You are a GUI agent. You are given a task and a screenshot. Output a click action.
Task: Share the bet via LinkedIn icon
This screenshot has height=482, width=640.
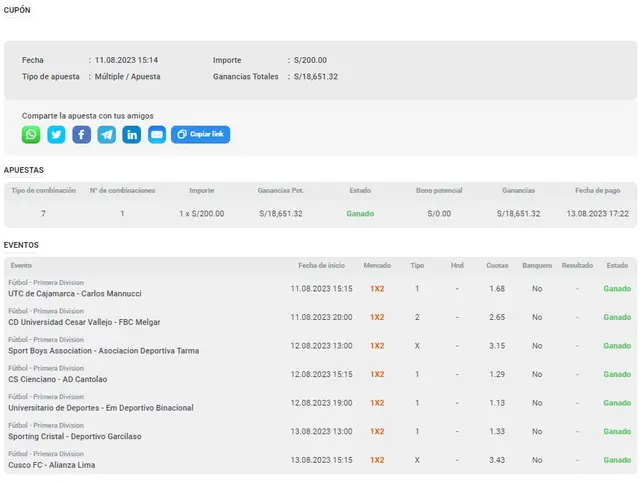(132, 135)
